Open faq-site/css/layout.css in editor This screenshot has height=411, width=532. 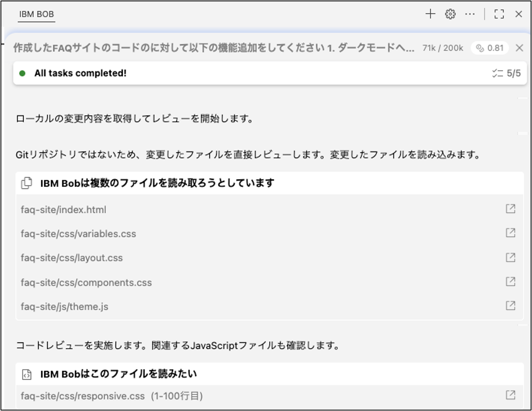click(511, 257)
